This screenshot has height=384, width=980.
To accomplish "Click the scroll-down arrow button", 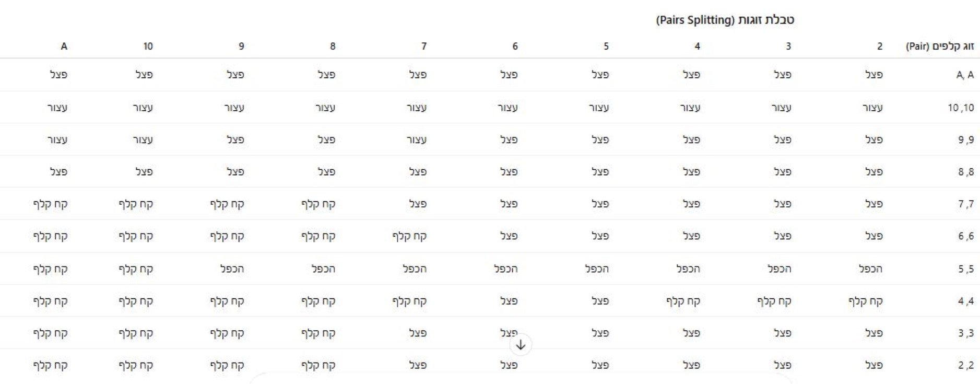I will click(521, 345).
